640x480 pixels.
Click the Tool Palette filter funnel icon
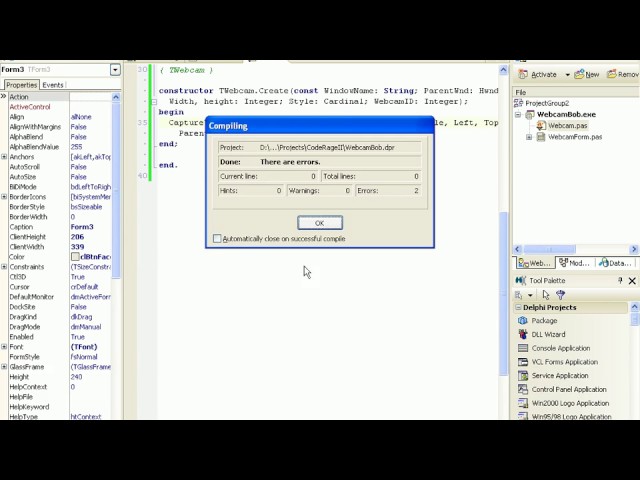(x=561, y=295)
